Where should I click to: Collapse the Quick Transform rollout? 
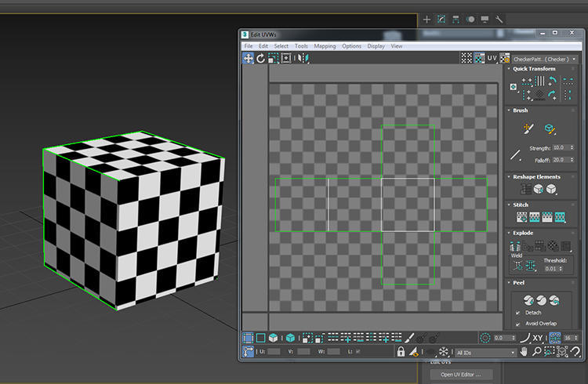click(x=509, y=69)
